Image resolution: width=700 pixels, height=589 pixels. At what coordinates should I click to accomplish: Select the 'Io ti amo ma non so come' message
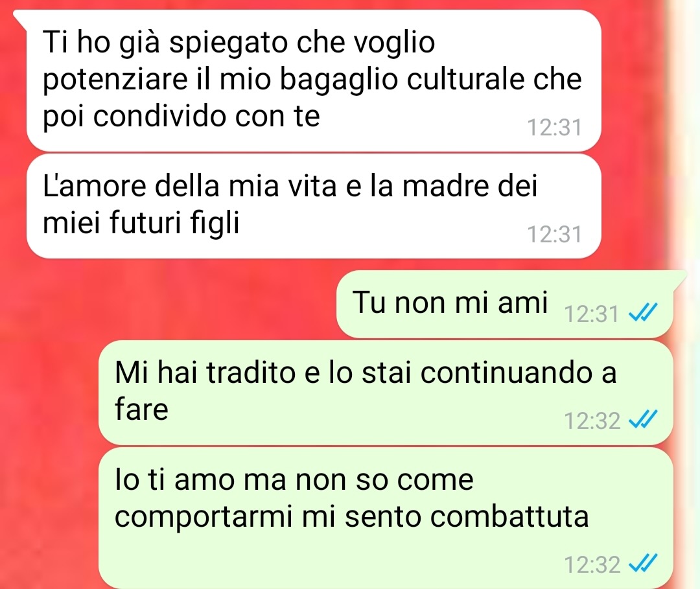click(386, 518)
